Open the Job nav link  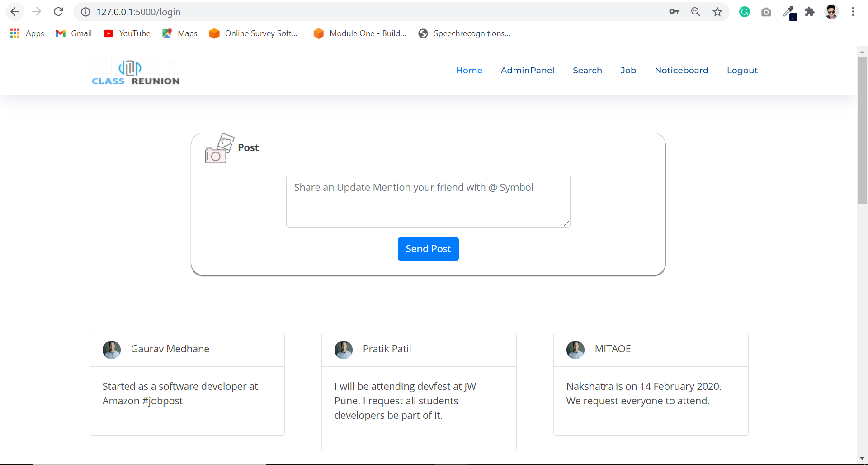click(628, 70)
